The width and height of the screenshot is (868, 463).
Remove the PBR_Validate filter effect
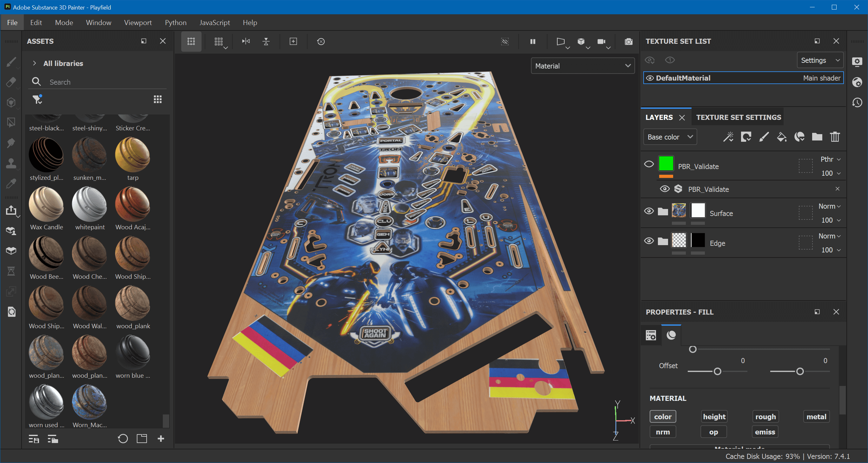(x=837, y=189)
